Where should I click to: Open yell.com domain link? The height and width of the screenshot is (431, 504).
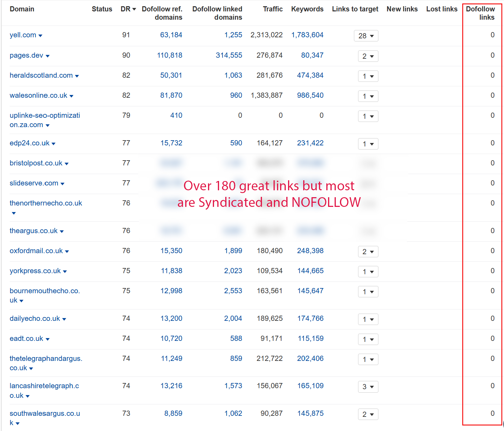(x=23, y=35)
